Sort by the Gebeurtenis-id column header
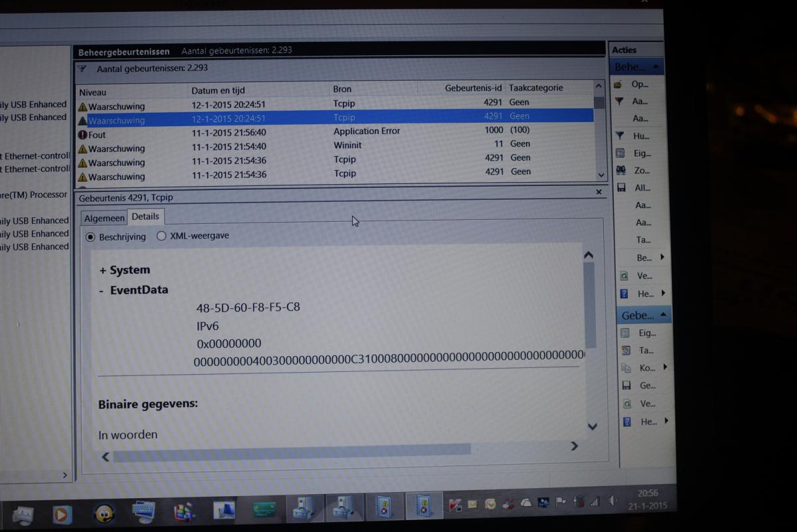Screen dimensions: 797x532 pyautogui.click(x=472, y=88)
